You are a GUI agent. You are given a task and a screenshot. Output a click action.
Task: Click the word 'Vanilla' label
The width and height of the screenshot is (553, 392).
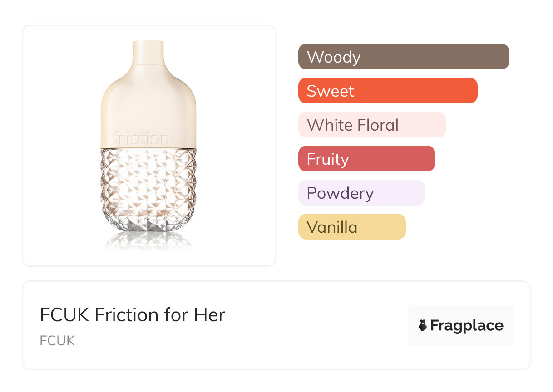point(332,227)
